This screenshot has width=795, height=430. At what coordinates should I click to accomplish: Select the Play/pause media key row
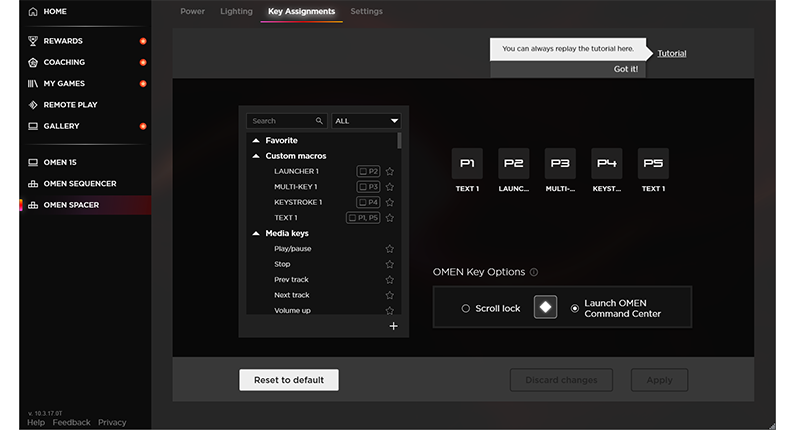coord(323,248)
